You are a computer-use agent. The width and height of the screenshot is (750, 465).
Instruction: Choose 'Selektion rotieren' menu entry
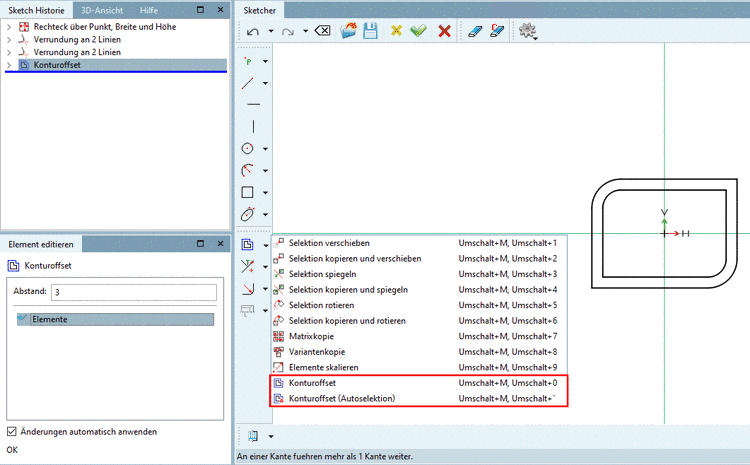point(419,305)
